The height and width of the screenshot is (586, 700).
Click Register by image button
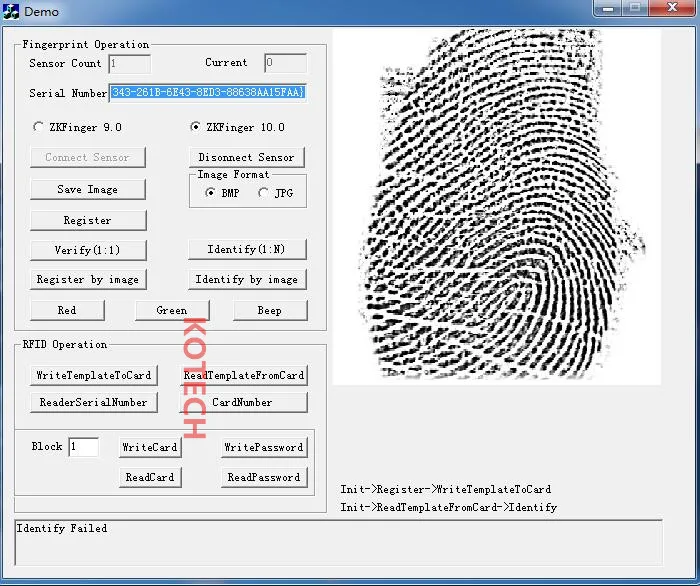pos(88,280)
